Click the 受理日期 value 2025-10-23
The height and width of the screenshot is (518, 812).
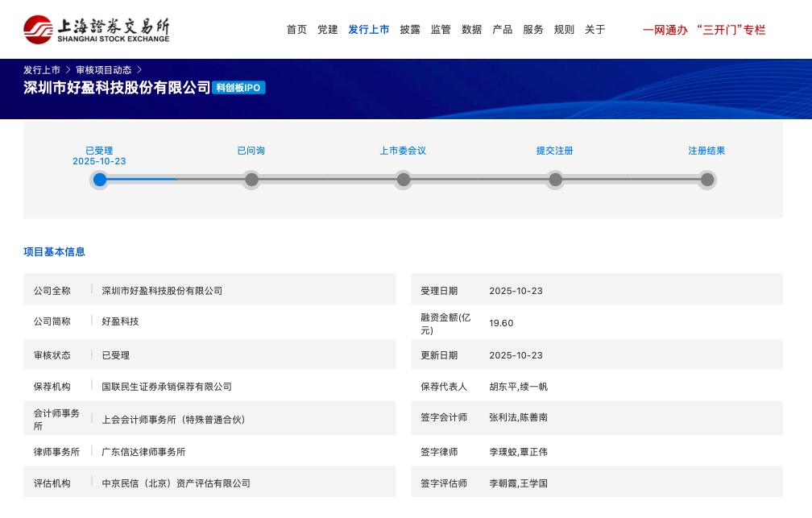click(516, 291)
